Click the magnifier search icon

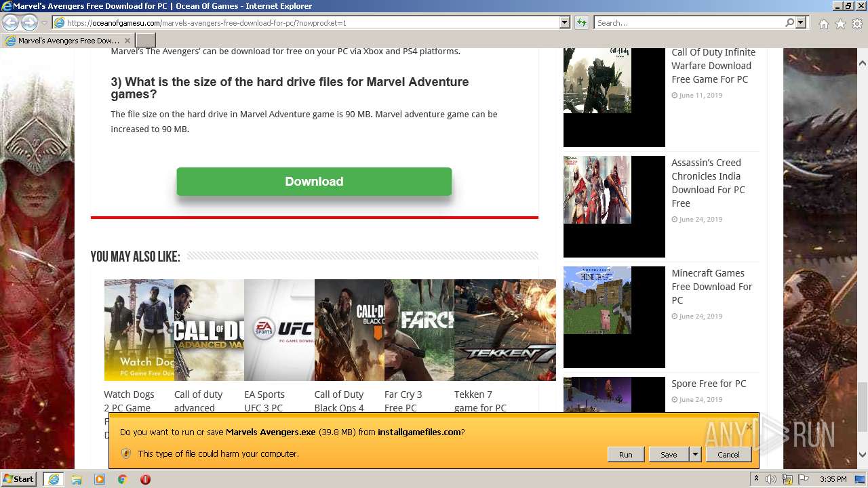[x=789, y=22]
